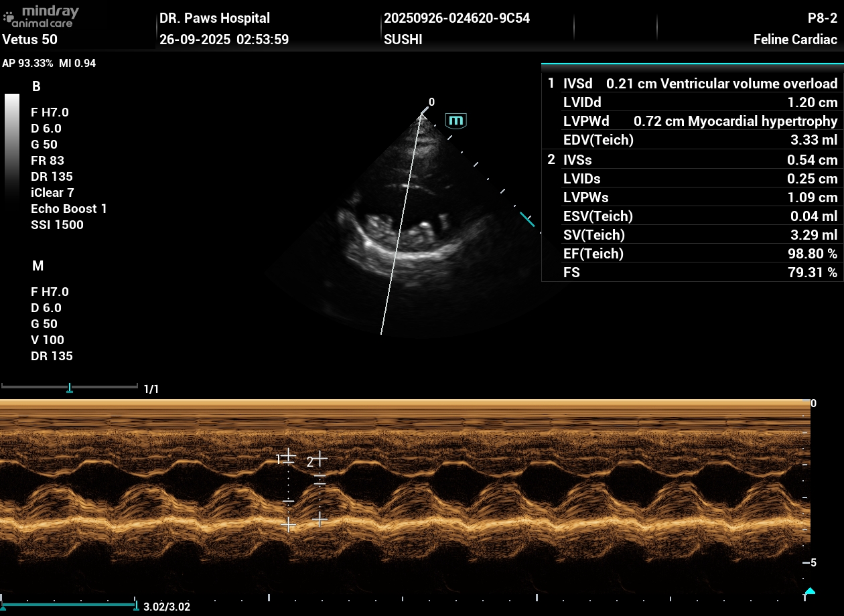Click the teal focus position marker

click(x=528, y=219)
